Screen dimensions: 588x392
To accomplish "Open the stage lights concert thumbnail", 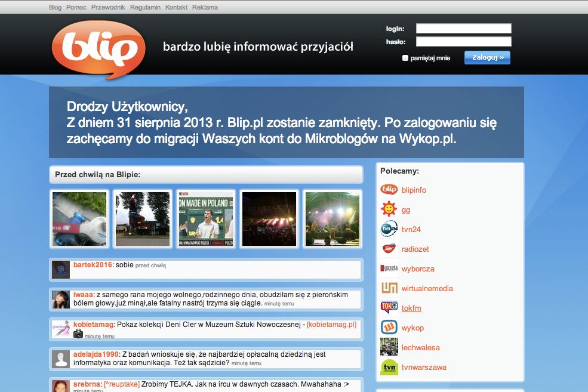I will [x=333, y=219].
